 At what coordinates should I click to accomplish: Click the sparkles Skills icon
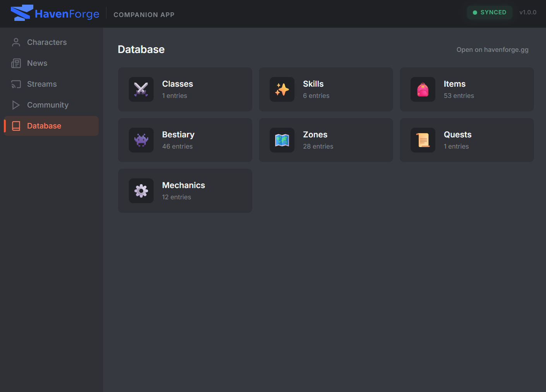pos(282,89)
